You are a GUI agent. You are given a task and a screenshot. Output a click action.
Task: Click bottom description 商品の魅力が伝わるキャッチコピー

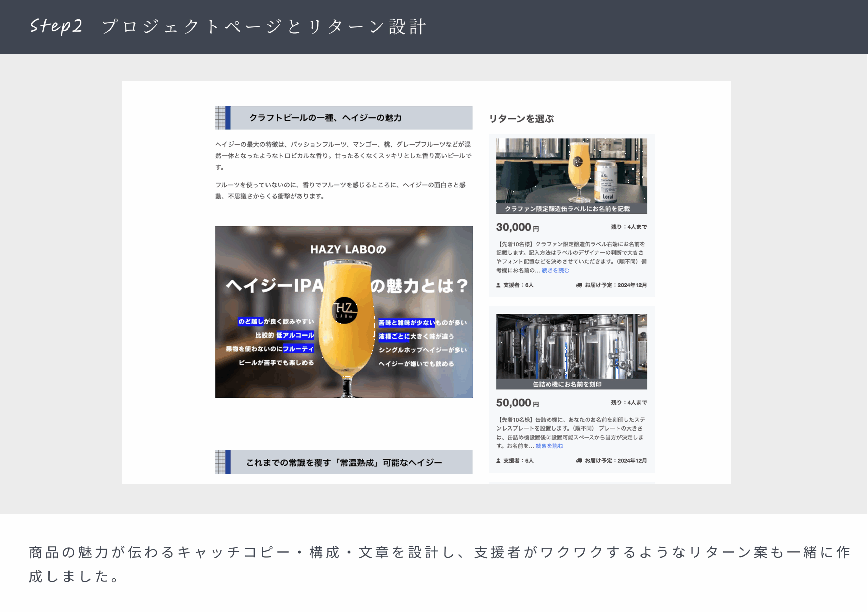coord(440,564)
